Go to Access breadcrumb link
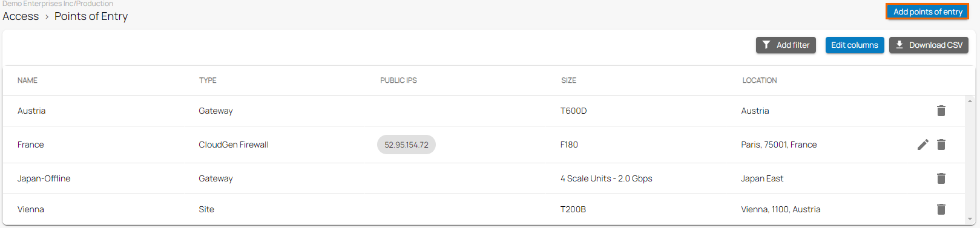The width and height of the screenshot is (980, 228). [x=21, y=16]
